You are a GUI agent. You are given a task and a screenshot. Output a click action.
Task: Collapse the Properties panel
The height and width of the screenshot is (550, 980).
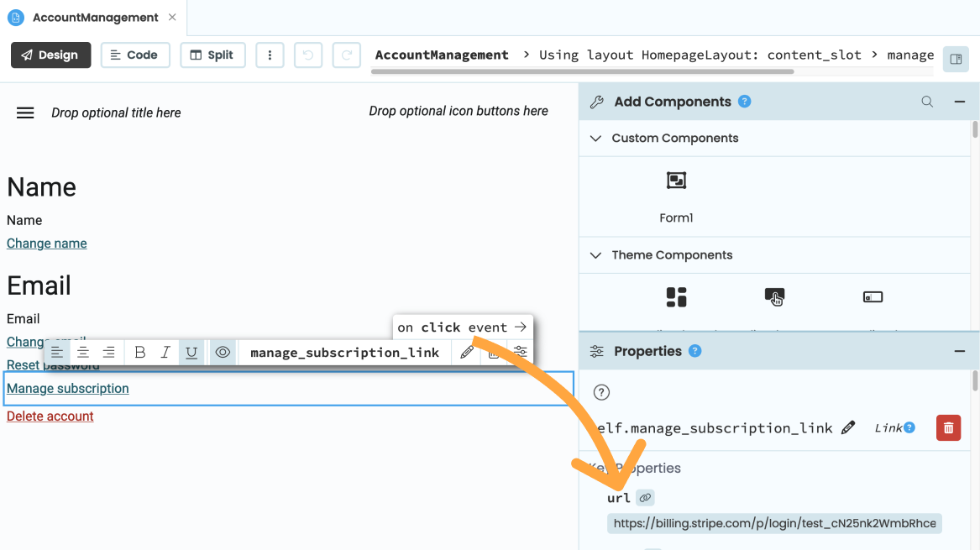[x=959, y=352]
